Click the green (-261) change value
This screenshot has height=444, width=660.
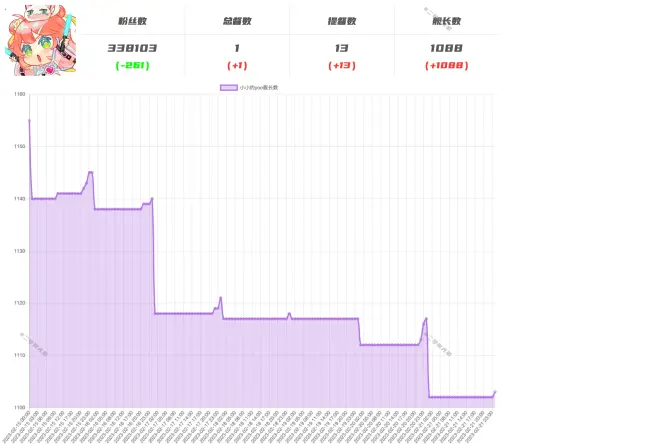pos(132,65)
